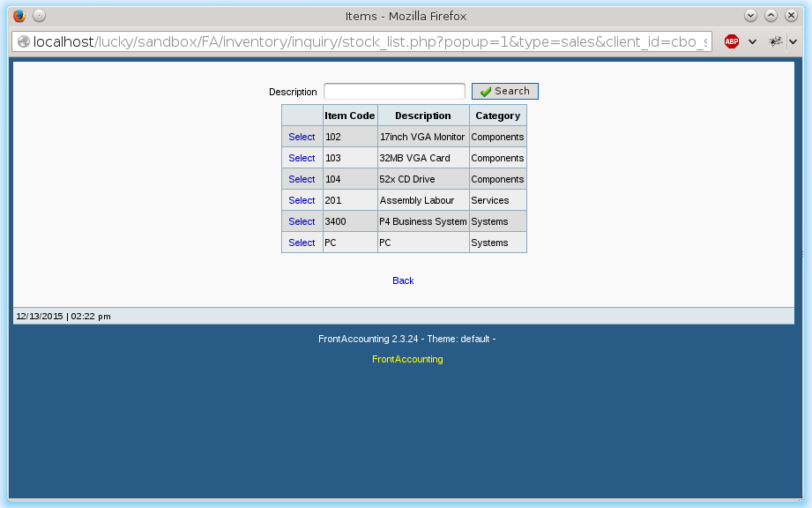Select the P4 Business System item
Image resolution: width=812 pixels, height=508 pixels.
[x=302, y=221]
